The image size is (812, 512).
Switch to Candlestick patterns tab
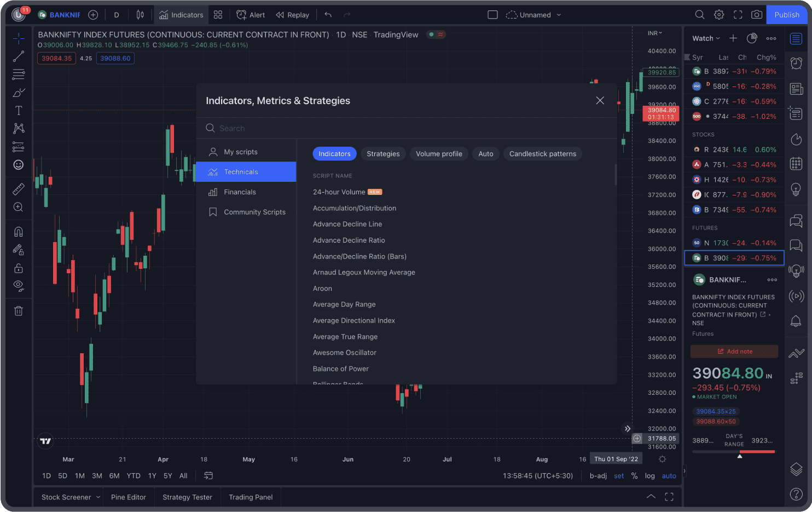pyautogui.click(x=543, y=154)
